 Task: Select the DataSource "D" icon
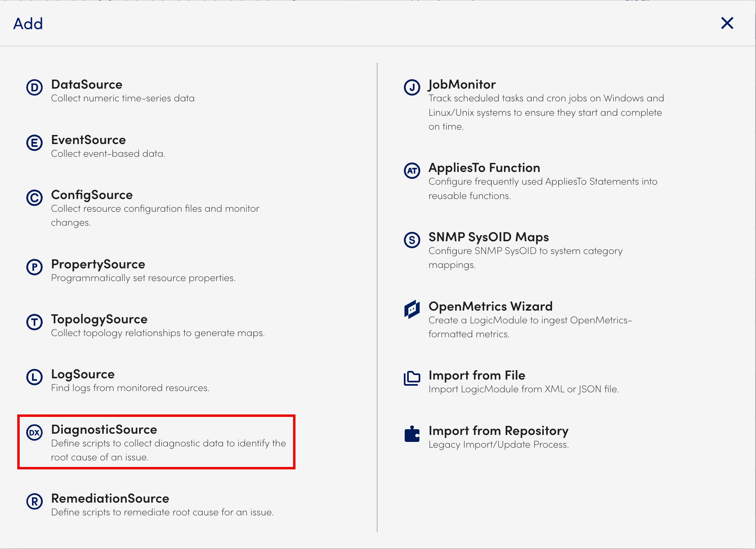click(x=34, y=87)
